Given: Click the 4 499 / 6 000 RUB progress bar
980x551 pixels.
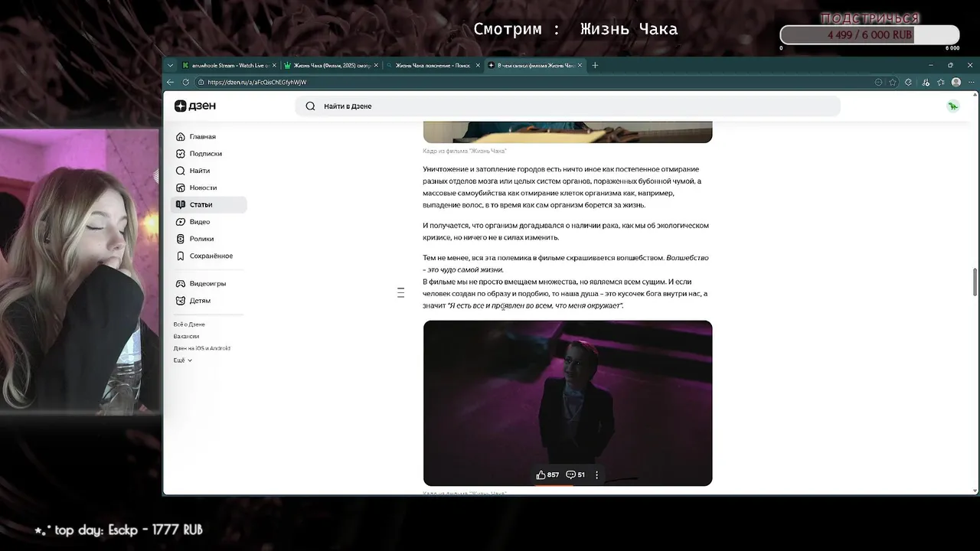Looking at the screenshot, I should tap(870, 34).
